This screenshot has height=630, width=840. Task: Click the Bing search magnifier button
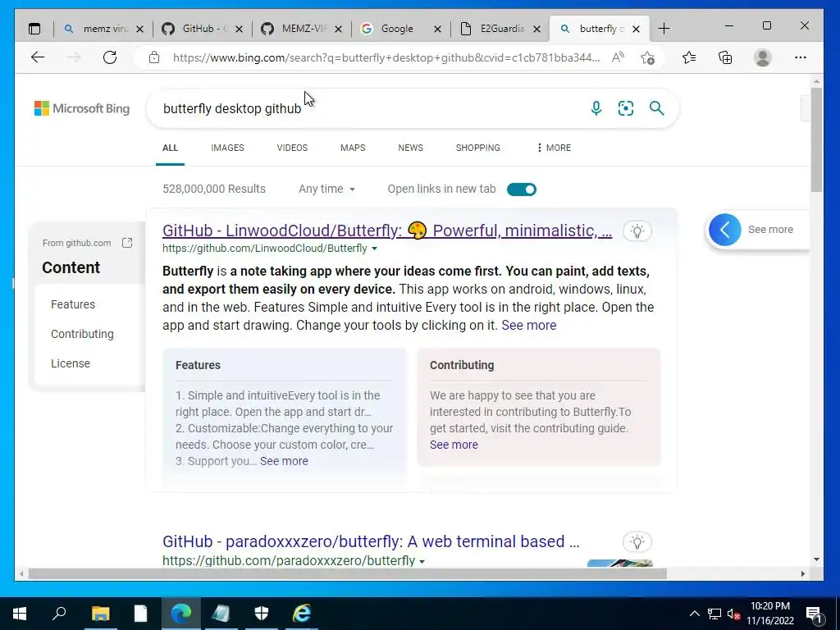tap(657, 108)
